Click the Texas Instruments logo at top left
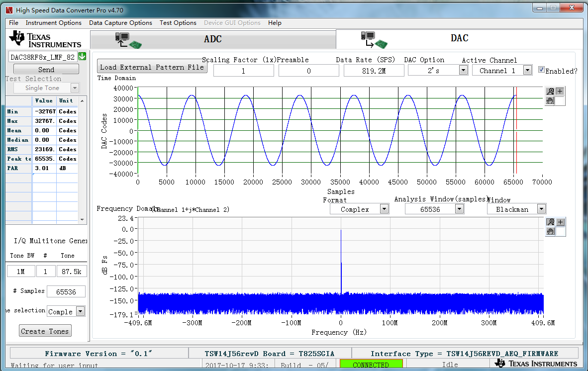 [45, 40]
